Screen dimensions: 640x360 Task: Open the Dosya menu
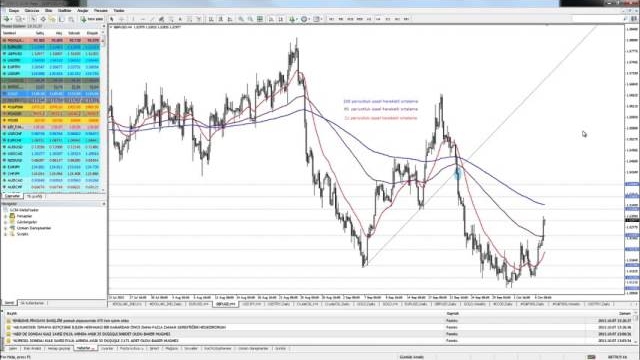point(14,11)
